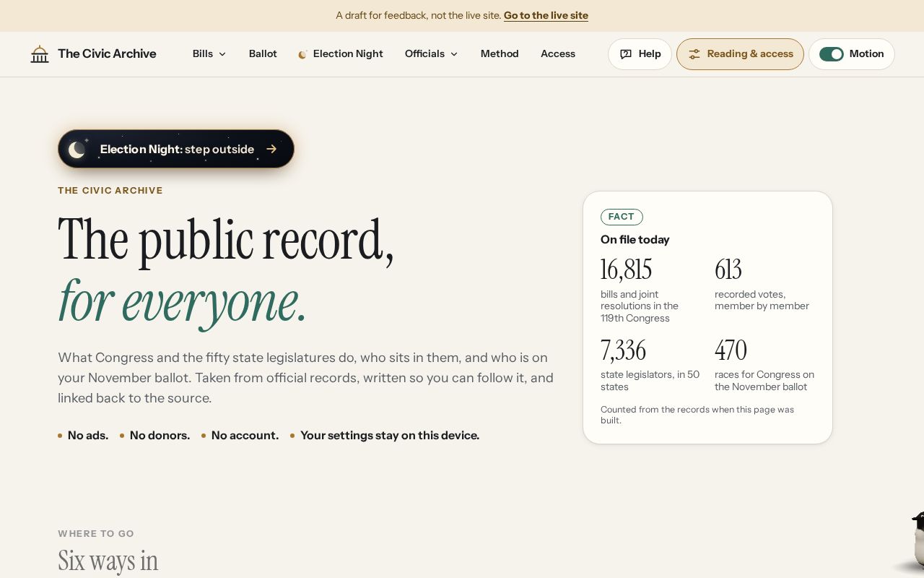
Task: Click the 'No donors.' text
Action: tap(160, 435)
